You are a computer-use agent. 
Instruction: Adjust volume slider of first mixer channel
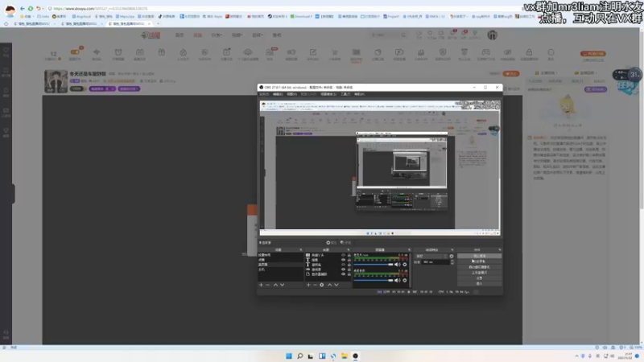click(x=374, y=265)
